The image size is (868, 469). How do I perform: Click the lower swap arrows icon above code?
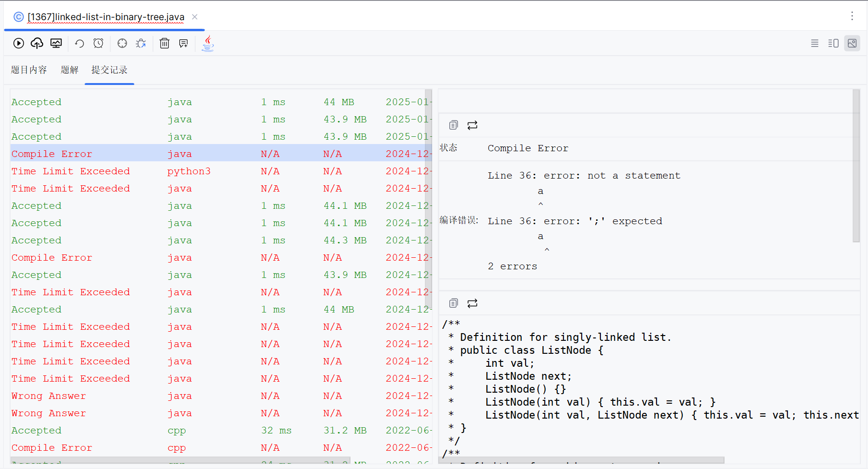(x=472, y=303)
